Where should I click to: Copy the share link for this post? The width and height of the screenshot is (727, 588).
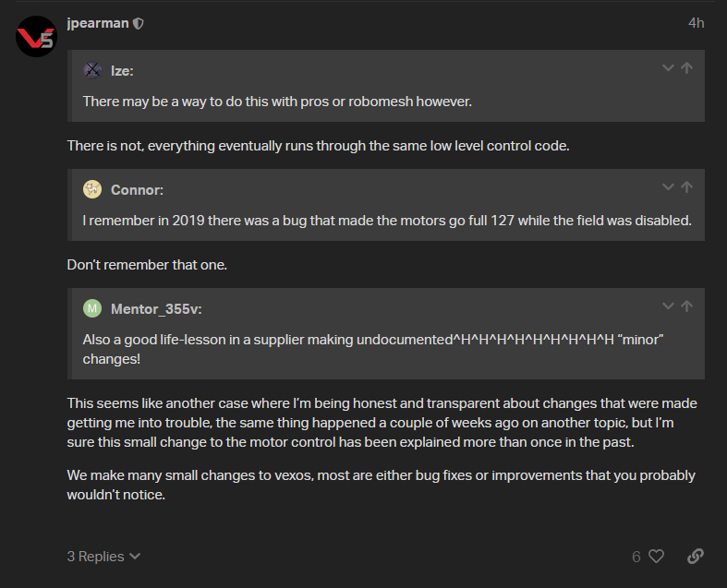tap(696, 556)
